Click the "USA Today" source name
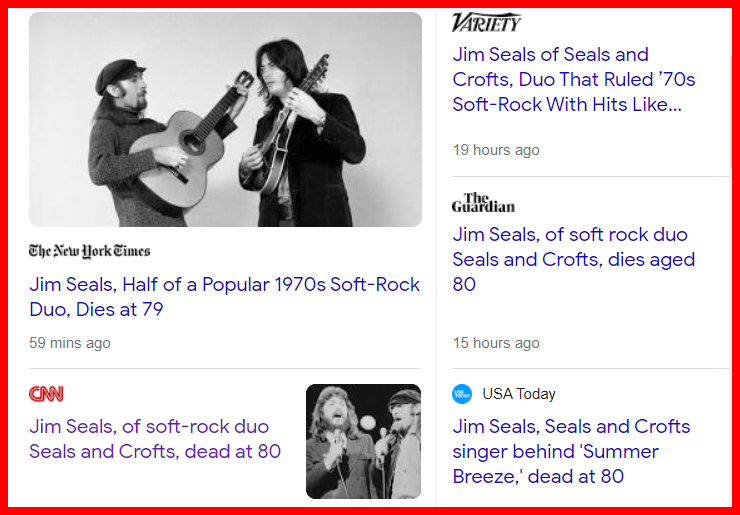 [x=519, y=394]
